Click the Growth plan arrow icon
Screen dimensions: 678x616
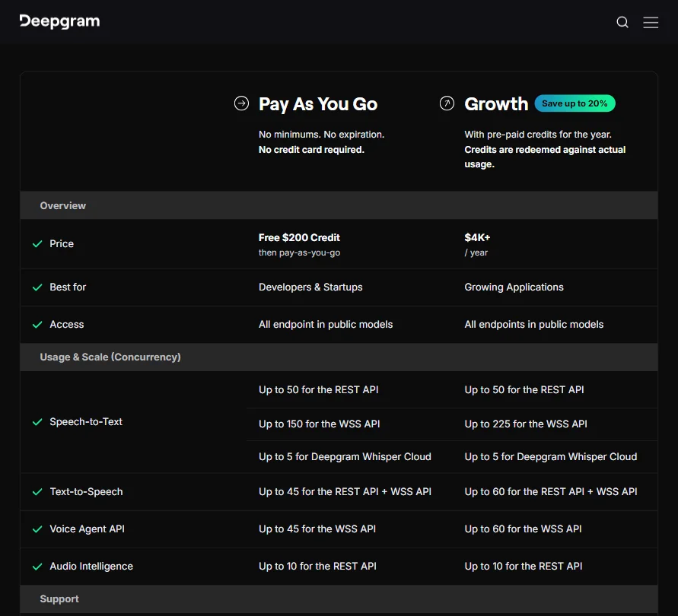pos(447,103)
